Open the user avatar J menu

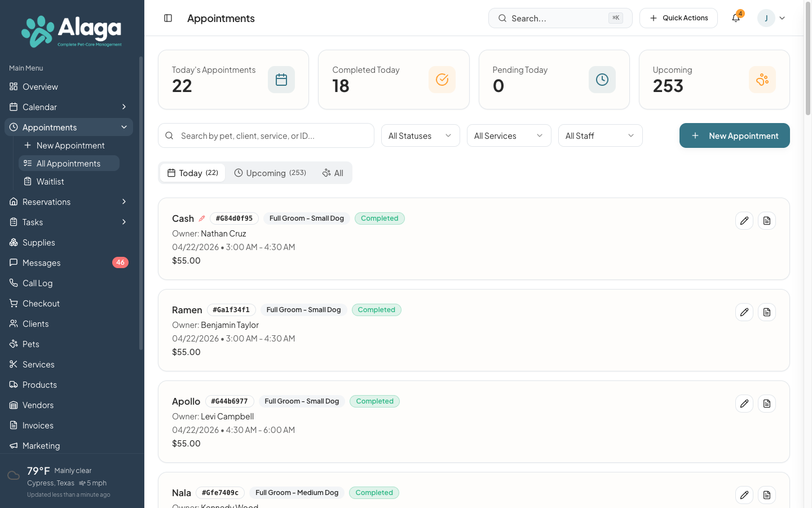[771, 18]
